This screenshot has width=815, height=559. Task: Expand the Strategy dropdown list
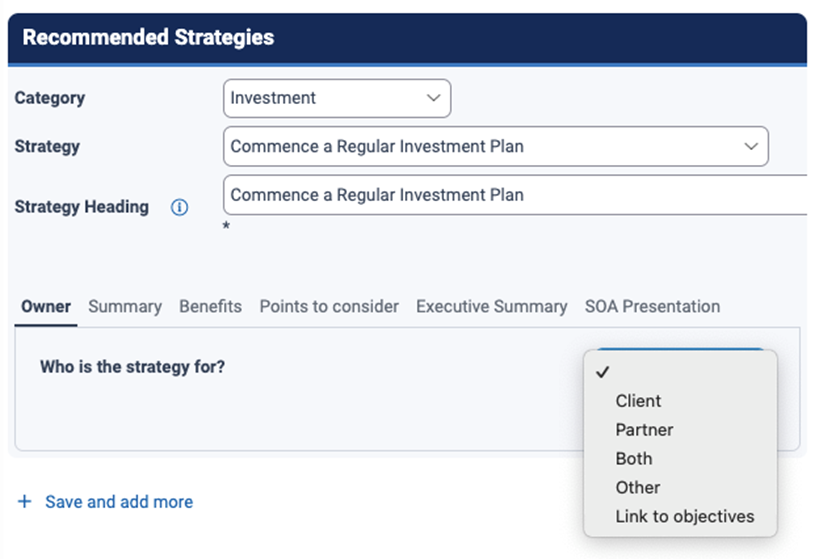tap(495, 146)
